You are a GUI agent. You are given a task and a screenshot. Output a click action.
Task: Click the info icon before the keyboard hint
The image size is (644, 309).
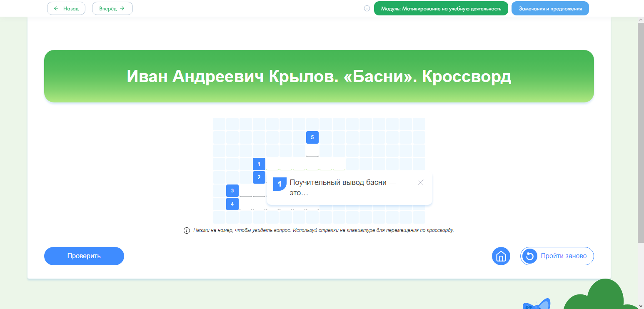point(187,231)
